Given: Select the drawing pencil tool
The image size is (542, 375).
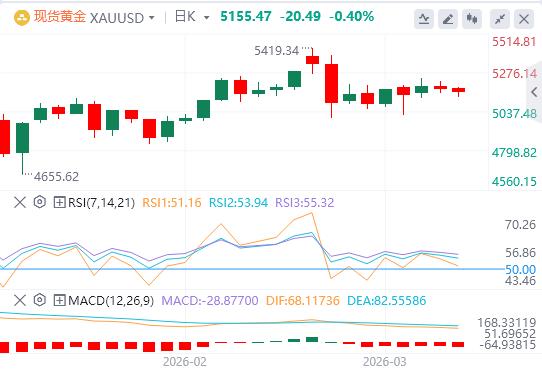Looking at the screenshot, I should coord(448,18).
